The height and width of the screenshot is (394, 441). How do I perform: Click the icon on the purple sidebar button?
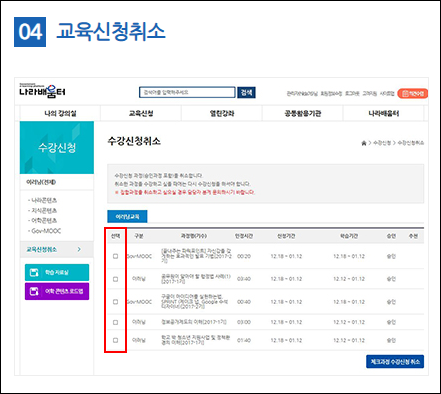tap(34, 291)
